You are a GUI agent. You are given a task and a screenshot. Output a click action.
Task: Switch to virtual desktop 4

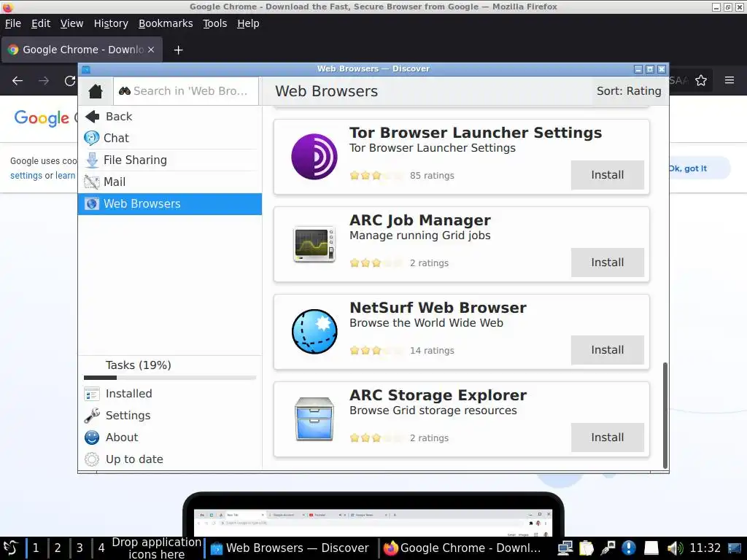[101, 548]
